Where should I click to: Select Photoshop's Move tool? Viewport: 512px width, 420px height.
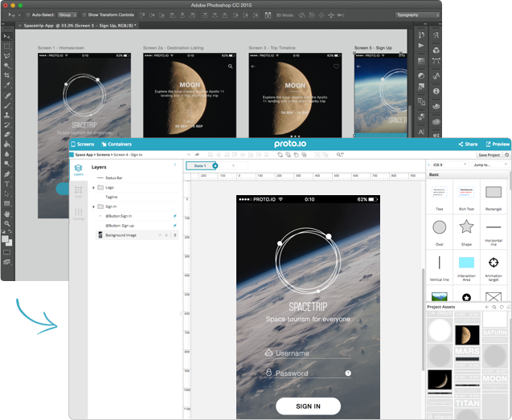tap(8, 37)
